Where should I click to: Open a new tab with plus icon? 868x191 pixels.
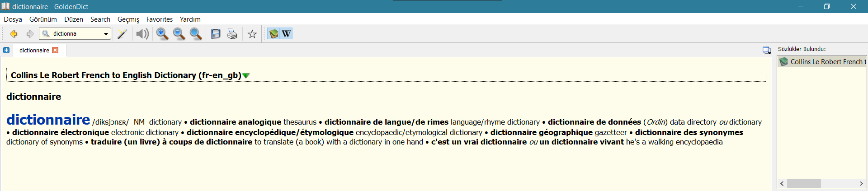(6, 50)
